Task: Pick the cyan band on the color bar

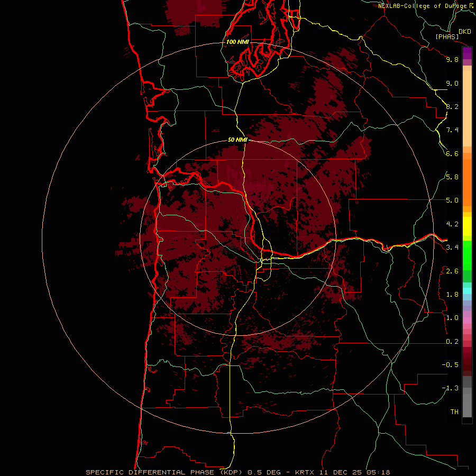Action: (467, 291)
